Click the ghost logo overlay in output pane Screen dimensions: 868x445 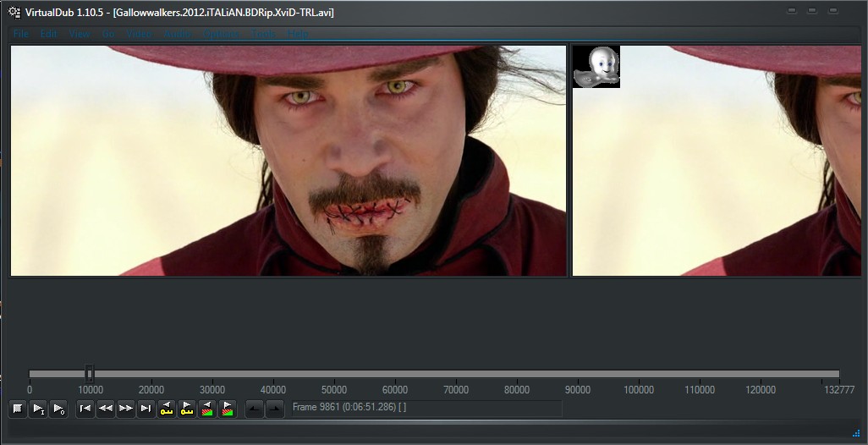pyautogui.click(x=596, y=67)
